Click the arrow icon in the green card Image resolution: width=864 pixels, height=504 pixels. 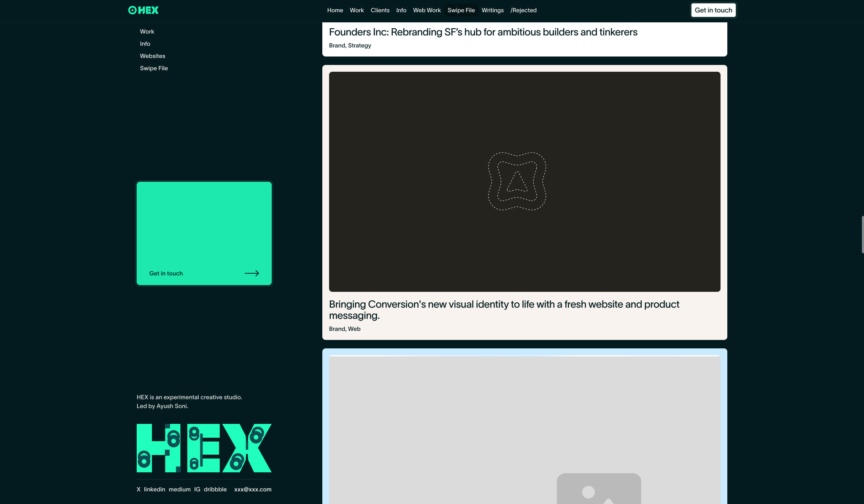pyautogui.click(x=252, y=273)
